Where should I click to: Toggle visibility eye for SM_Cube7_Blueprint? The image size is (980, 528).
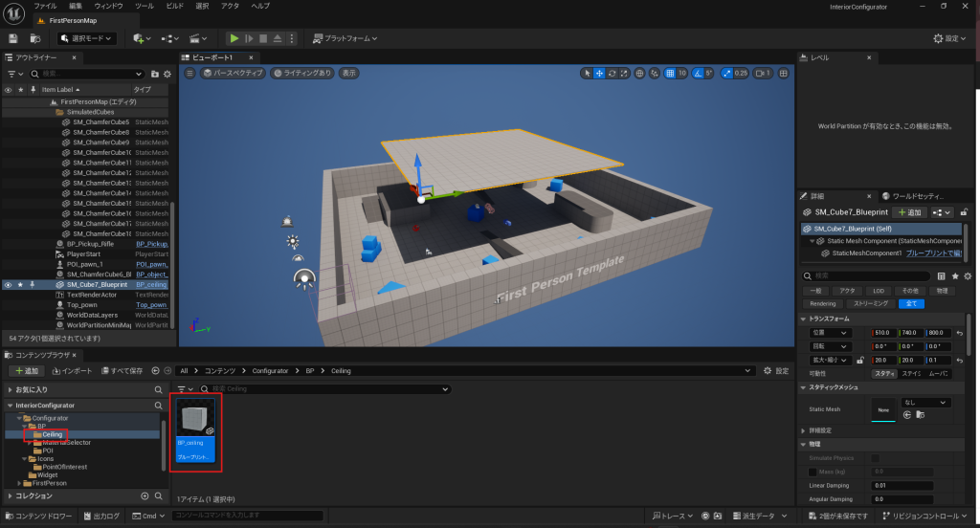point(8,285)
